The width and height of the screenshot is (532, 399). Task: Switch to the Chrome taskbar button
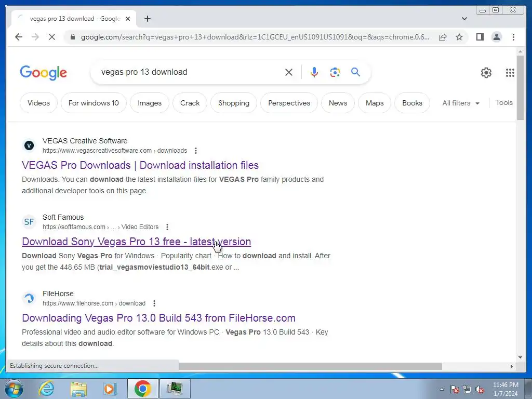coord(142,389)
